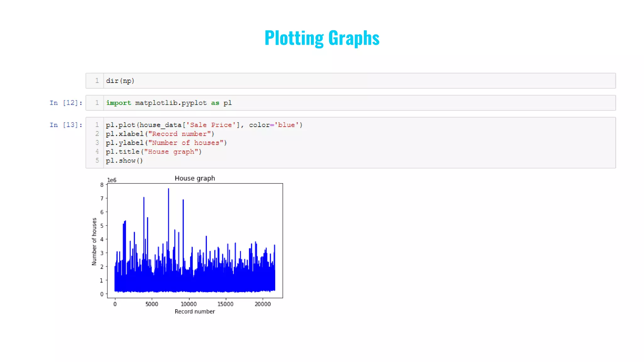Click the pl.title "House graph" line
The image size is (644, 362).
coord(153,152)
